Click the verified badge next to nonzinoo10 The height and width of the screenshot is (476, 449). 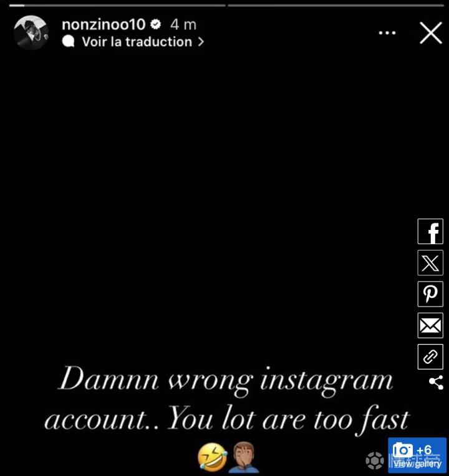tap(155, 24)
